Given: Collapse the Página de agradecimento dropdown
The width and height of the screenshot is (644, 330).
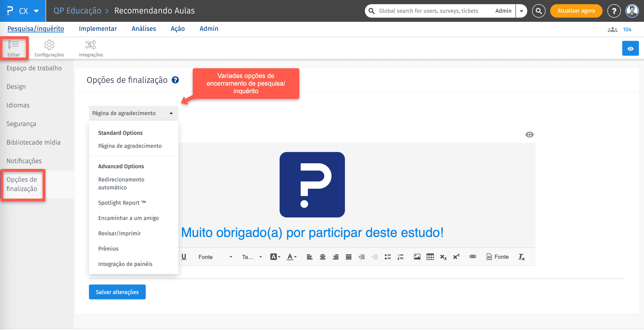Looking at the screenshot, I should point(133,113).
